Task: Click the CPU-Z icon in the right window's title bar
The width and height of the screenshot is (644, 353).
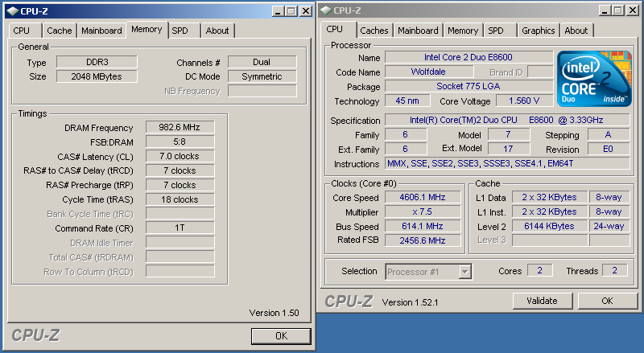Action: point(326,10)
